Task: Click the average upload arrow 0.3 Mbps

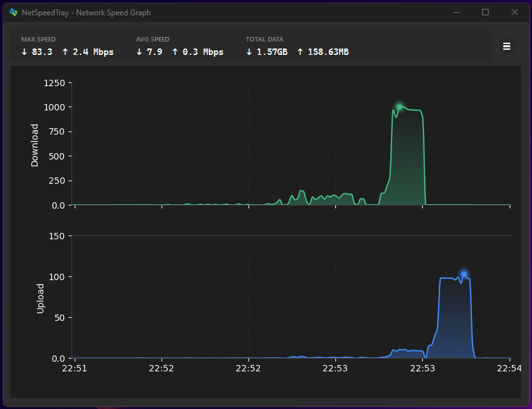Action: coord(198,52)
